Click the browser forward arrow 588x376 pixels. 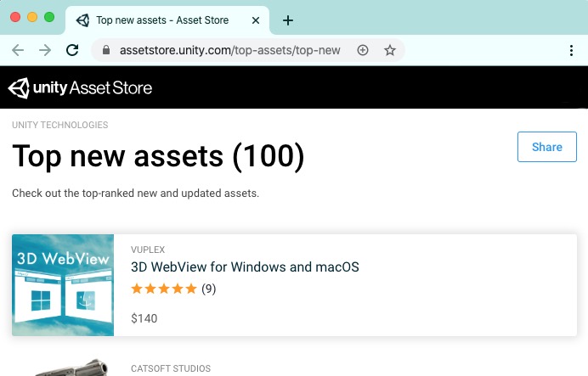click(x=45, y=50)
